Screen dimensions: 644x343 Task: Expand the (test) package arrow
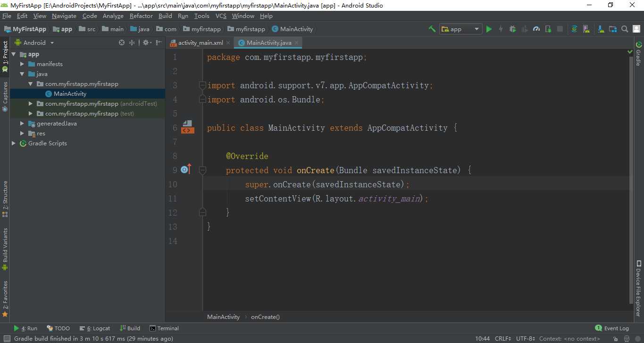[31, 114]
